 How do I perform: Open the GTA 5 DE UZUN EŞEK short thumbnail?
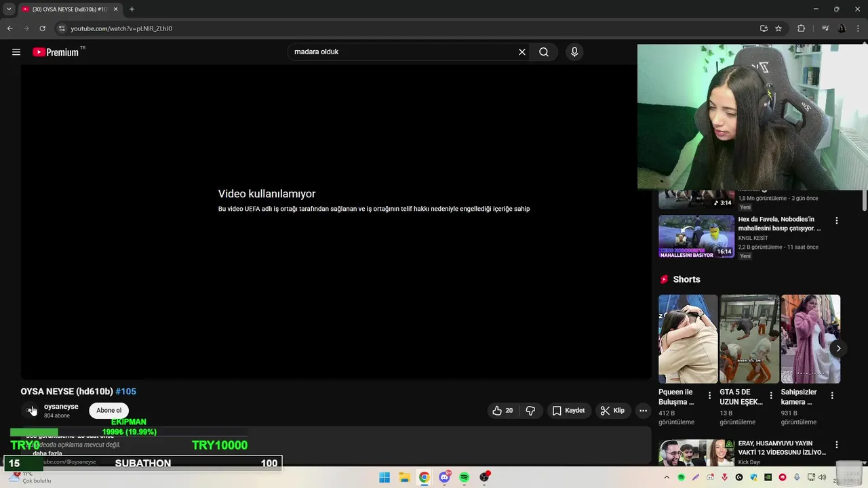coord(749,339)
